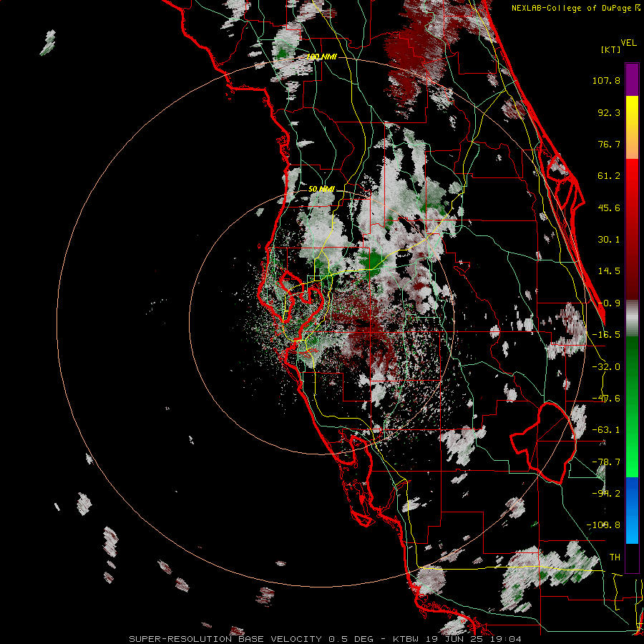Pick the blue band of the velocity scale
Screen dimensions: 644x644
point(632,510)
